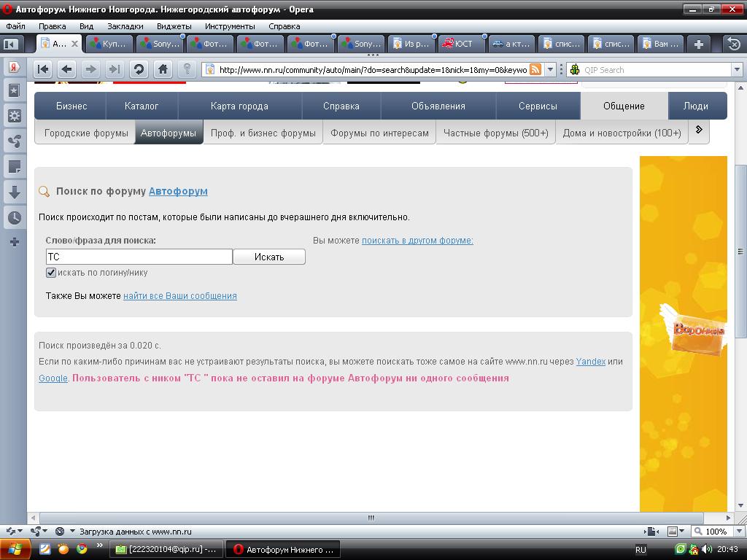Launch Chrome from the quick launch bar
747x560 pixels.
(82, 549)
